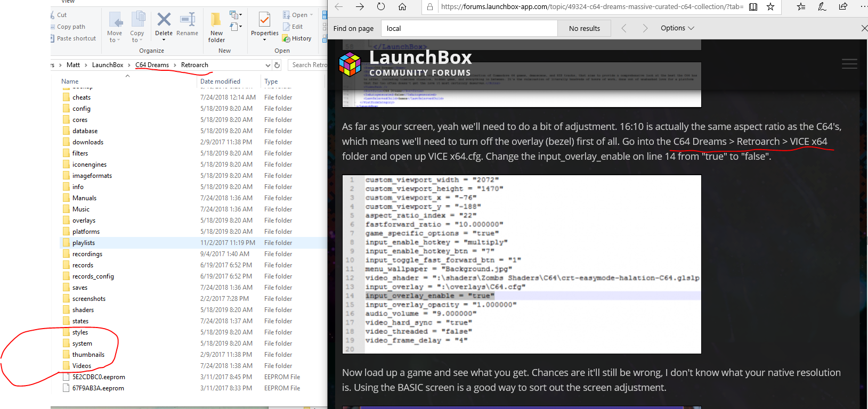
Task: Expand the breadcrumb arrow after C64 Dreams
Action: (175, 65)
